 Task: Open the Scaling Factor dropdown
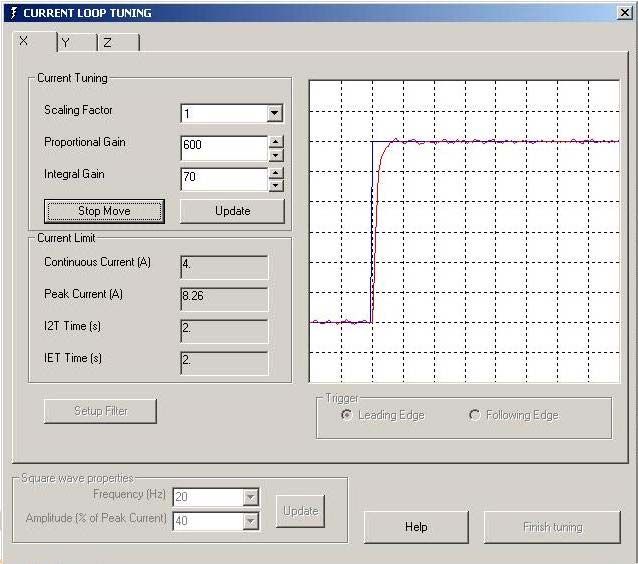[275, 114]
